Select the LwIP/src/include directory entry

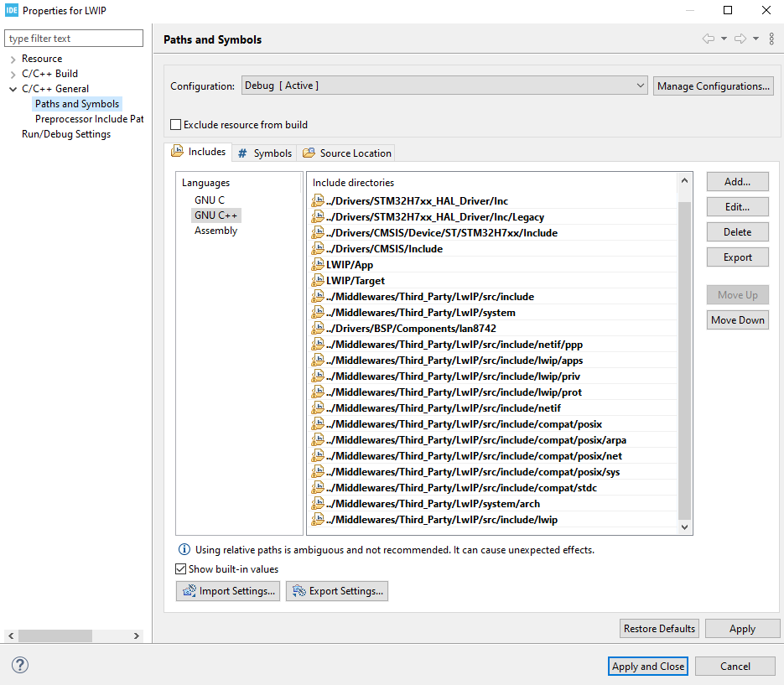[493, 297]
